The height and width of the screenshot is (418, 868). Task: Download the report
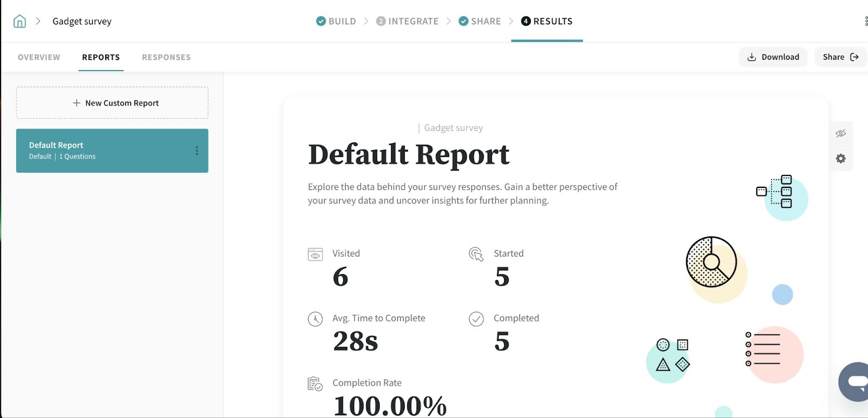click(773, 57)
